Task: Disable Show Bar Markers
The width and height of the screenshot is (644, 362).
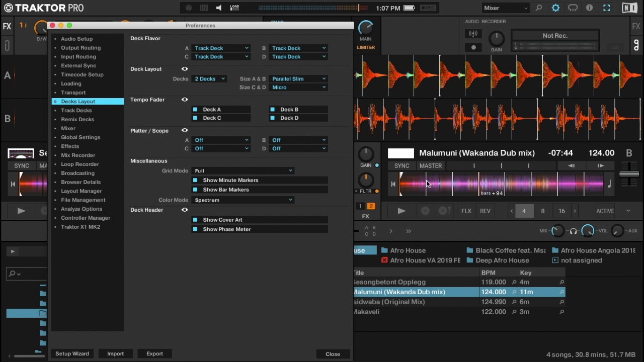Action: tap(195, 190)
